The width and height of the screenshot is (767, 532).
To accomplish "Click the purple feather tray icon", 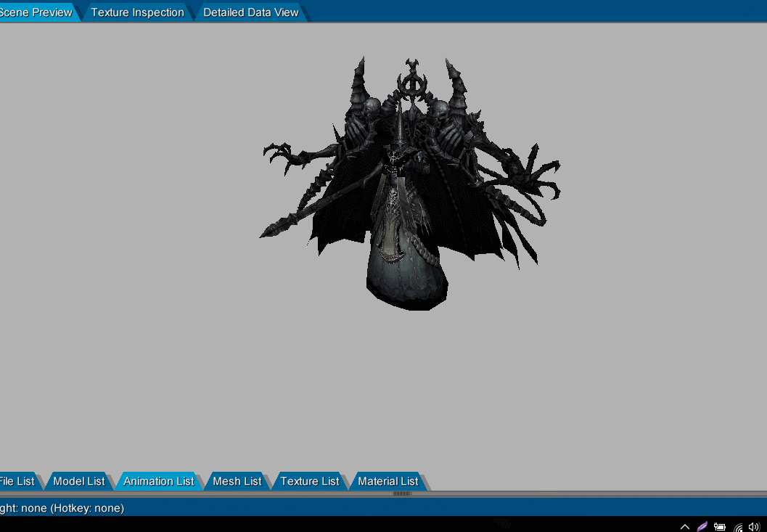I will tap(702, 527).
